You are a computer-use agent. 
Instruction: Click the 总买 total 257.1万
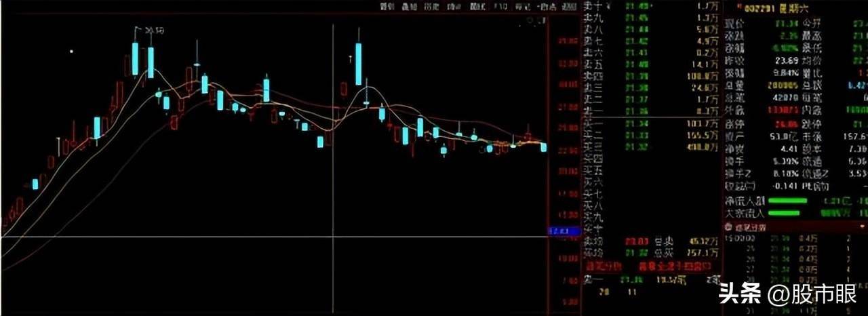point(703,252)
